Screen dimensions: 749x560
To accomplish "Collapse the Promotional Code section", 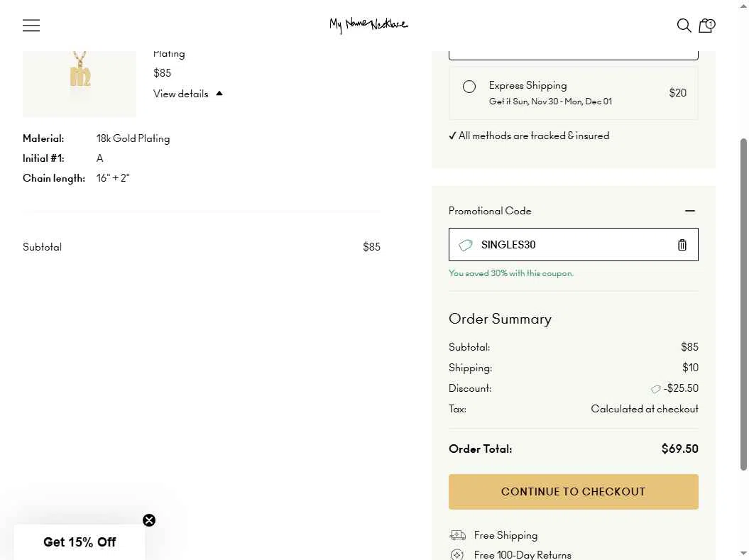I will [689, 211].
